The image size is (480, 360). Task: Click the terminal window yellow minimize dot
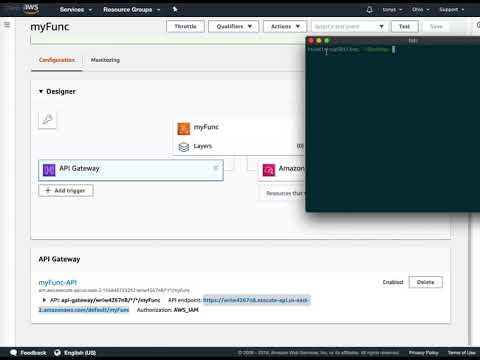(319, 40)
